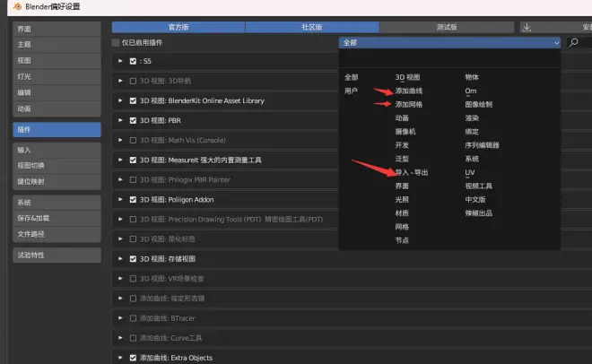Viewport: 592px width, 364px height.
Task: Enable the 仅已启用插件 checkbox
Action: (x=116, y=43)
